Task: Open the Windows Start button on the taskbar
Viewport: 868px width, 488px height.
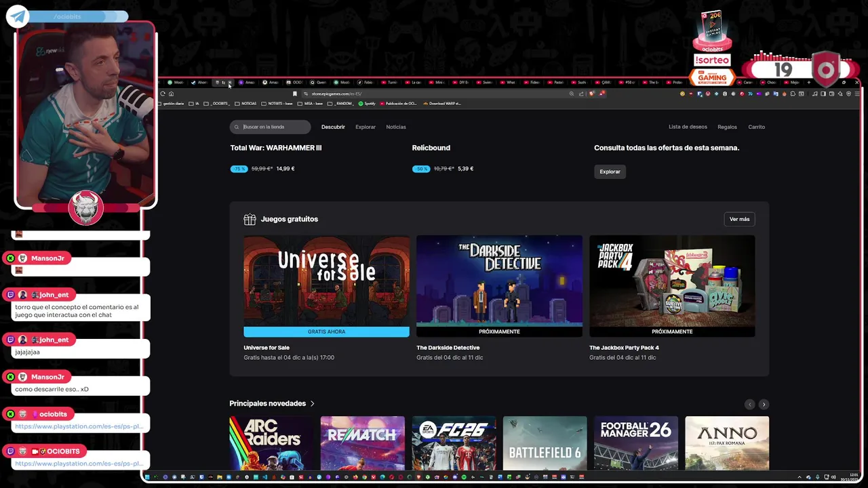Action: coord(147,477)
